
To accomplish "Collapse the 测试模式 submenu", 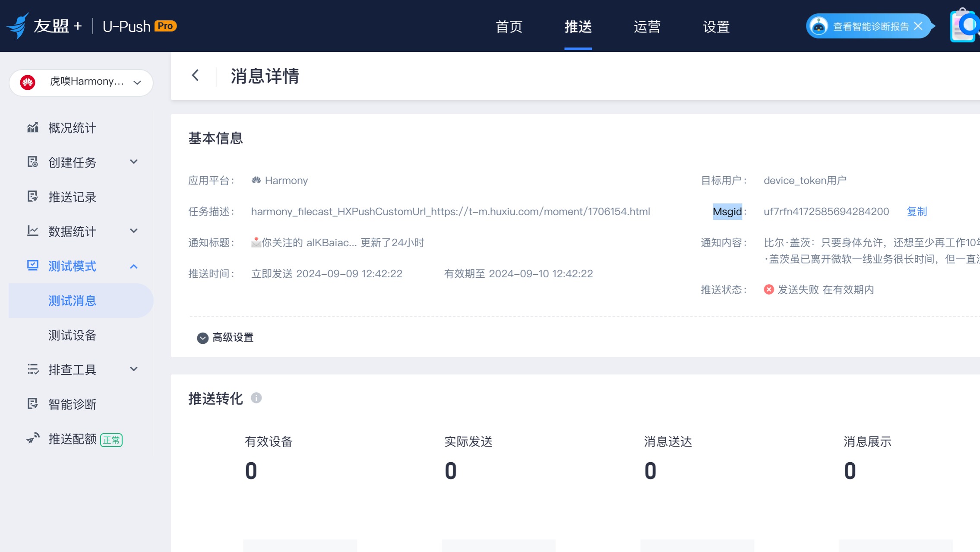I will tap(134, 266).
